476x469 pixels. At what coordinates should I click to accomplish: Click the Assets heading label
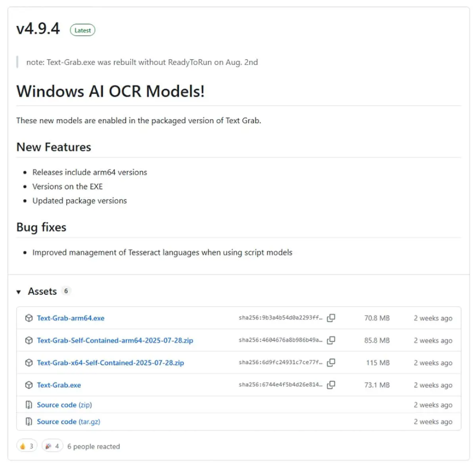coord(42,291)
